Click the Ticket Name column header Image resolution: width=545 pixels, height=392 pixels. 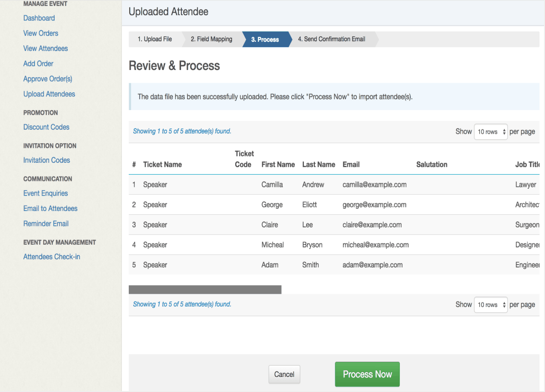[162, 164]
